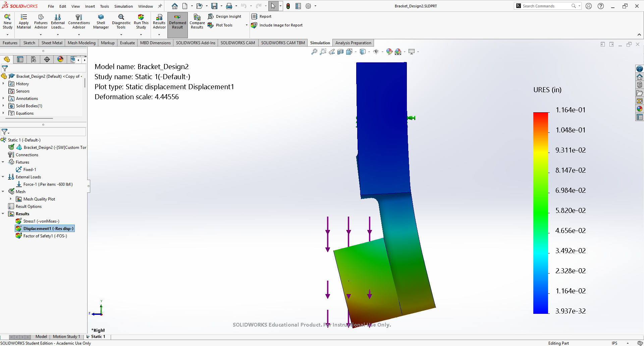Open the Results Advisor
Image resolution: width=644 pixels, height=346 pixels.
159,21
